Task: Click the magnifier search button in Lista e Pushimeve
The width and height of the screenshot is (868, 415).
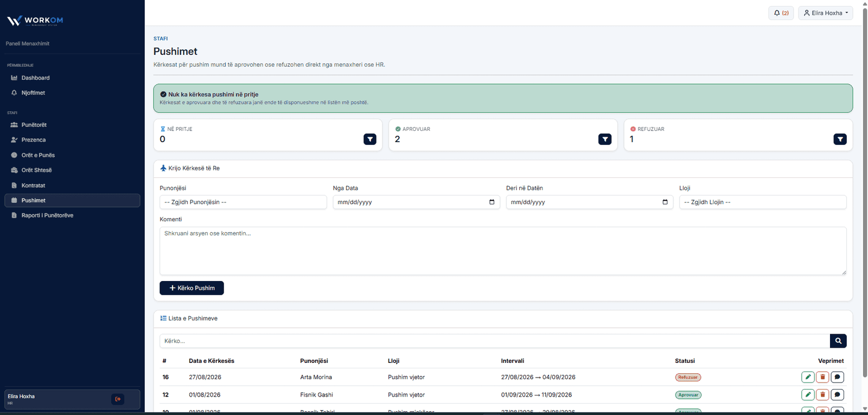Action: [838, 341]
